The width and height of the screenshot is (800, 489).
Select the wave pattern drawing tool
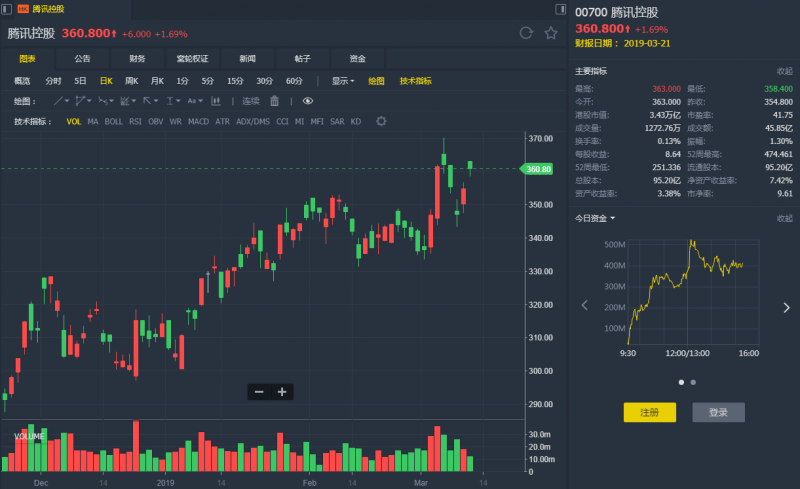click(103, 101)
